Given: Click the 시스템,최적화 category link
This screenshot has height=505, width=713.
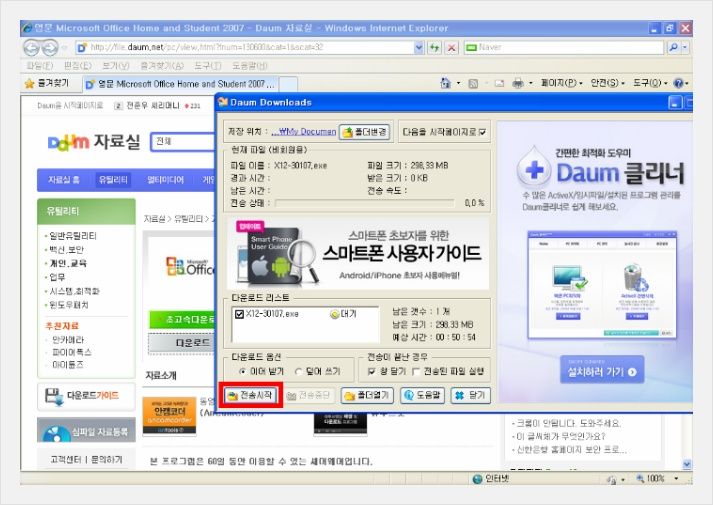Looking at the screenshot, I should [74, 291].
